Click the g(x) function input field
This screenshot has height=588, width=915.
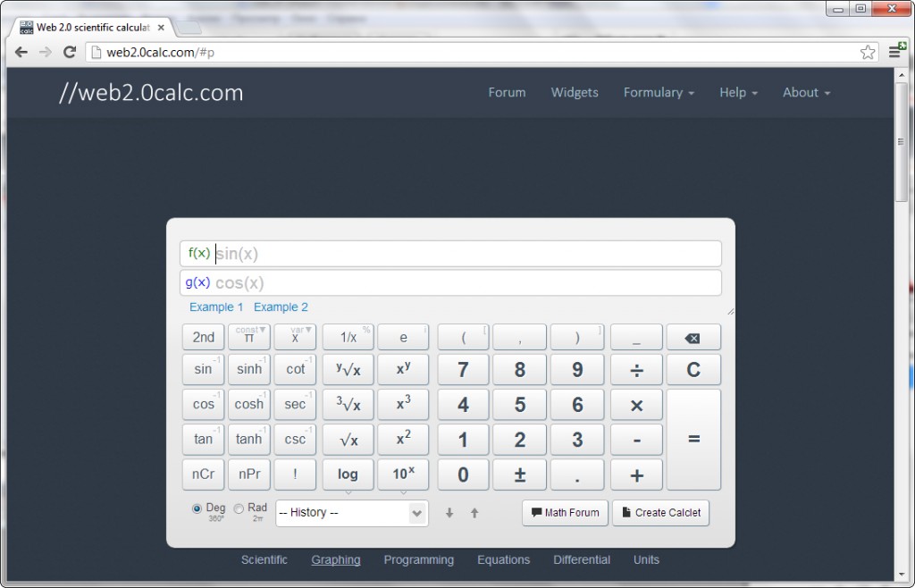pyautogui.click(x=450, y=283)
